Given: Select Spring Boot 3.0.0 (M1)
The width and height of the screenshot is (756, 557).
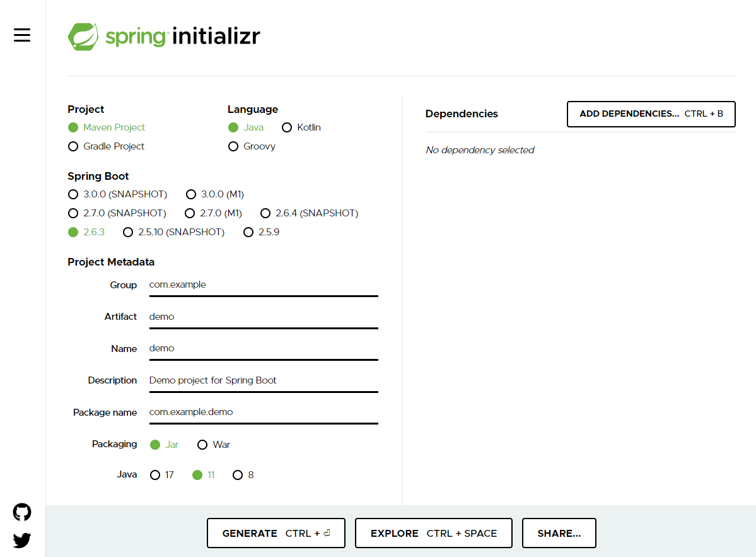Looking at the screenshot, I should pos(215,194).
